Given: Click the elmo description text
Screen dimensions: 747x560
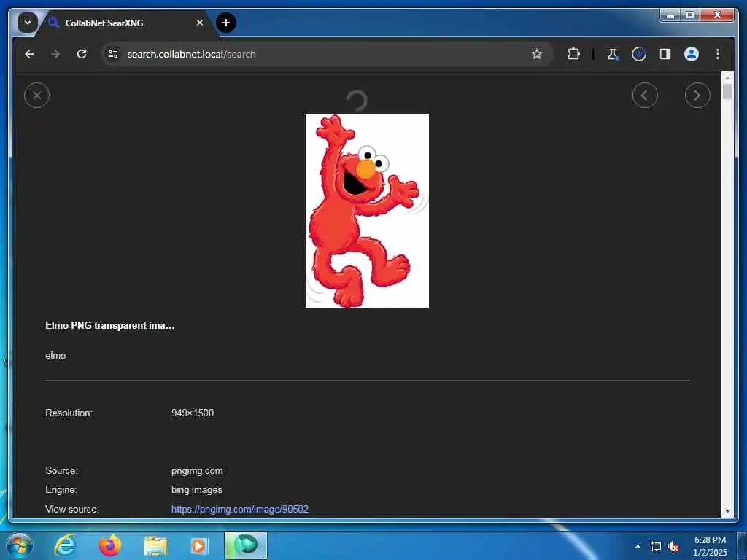Looking at the screenshot, I should tap(55, 356).
